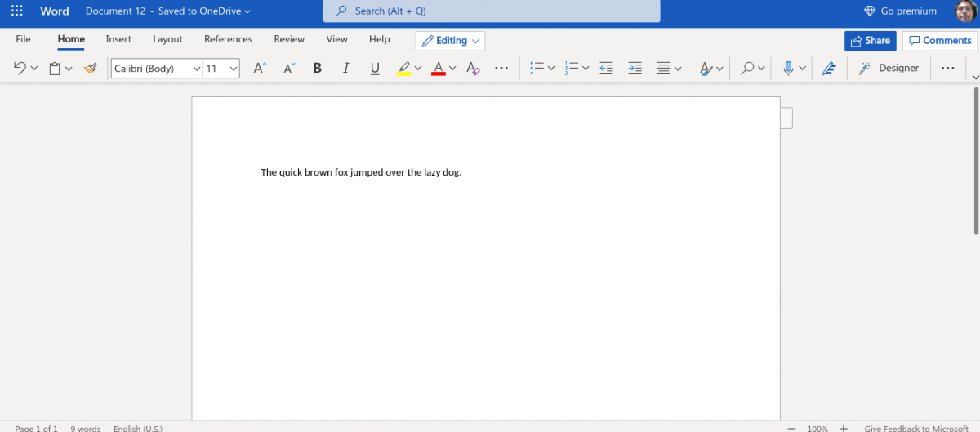Image resolution: width=980 pixels, height=432 pixels.
Task: Open more font options ellipsis
Action: point(502,69)
